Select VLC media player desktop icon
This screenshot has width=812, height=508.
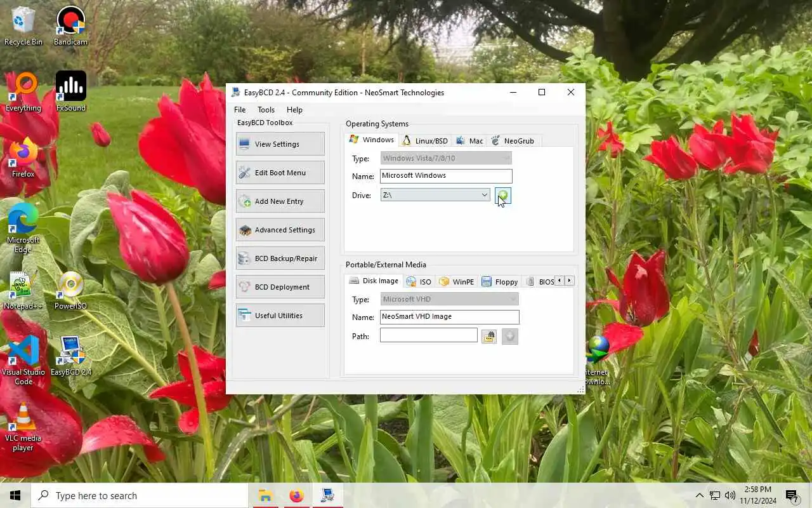(x=23, y=427)
